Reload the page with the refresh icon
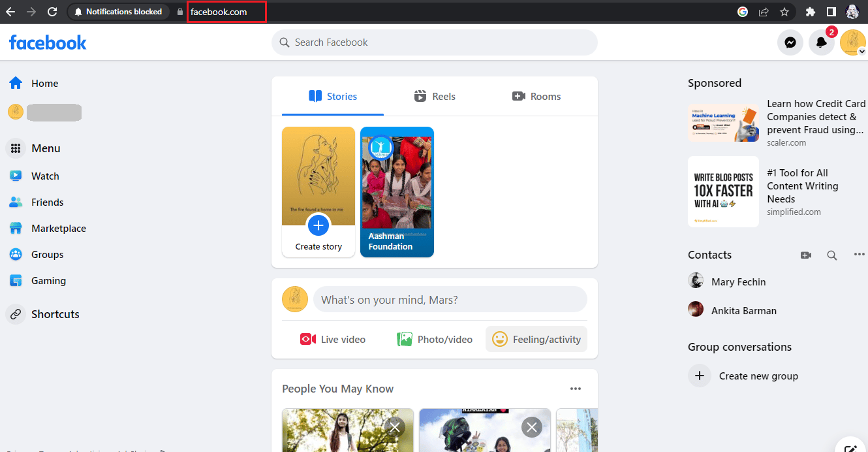The image size is (868, 452). pos(52,12)
